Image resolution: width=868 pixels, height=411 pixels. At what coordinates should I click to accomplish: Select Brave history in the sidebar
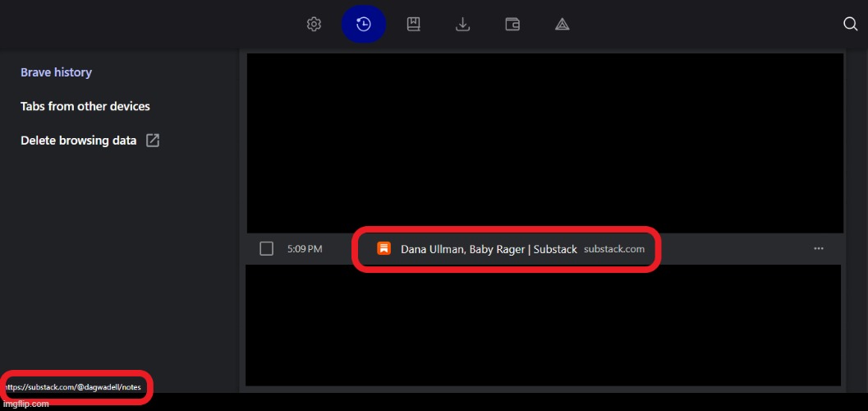[56, 72]
